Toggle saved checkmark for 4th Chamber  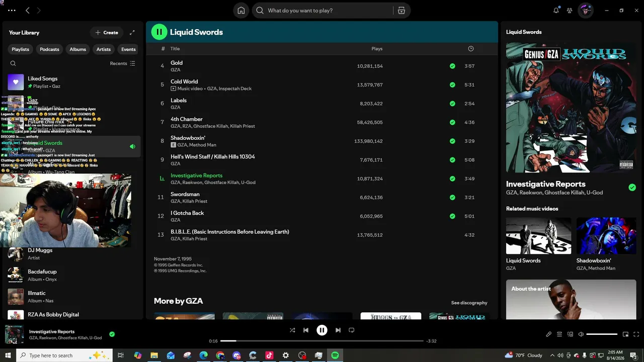tap(452, 122)
